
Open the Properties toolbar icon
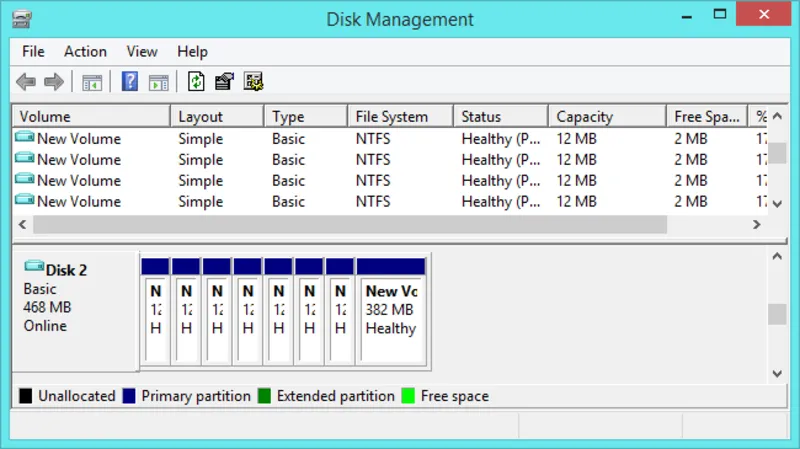pyautogui.click(x=225, y=82)
